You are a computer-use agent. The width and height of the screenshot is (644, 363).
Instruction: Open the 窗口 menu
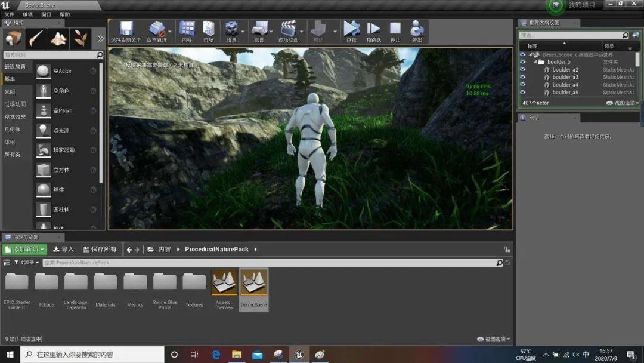[x=46, y=14]
